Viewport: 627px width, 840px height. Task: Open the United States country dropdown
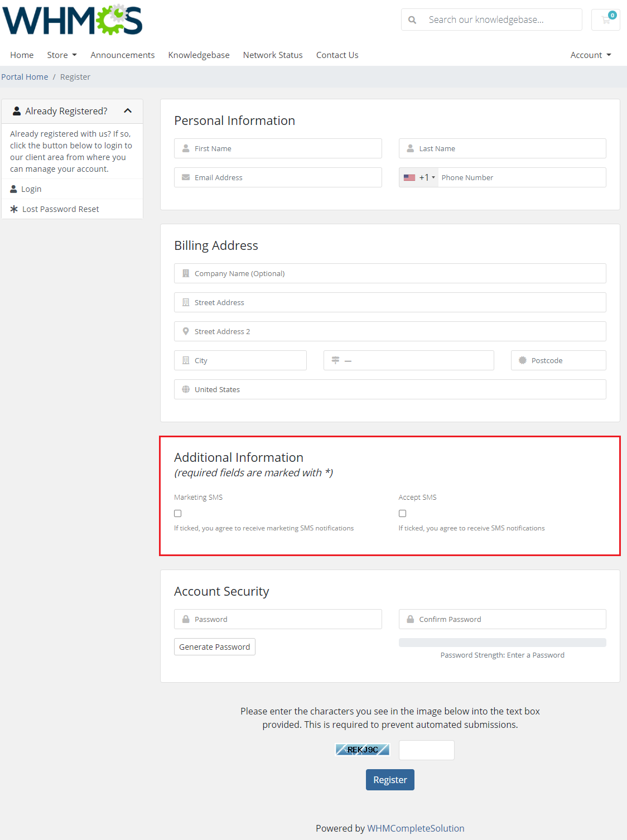pos(390,389)
